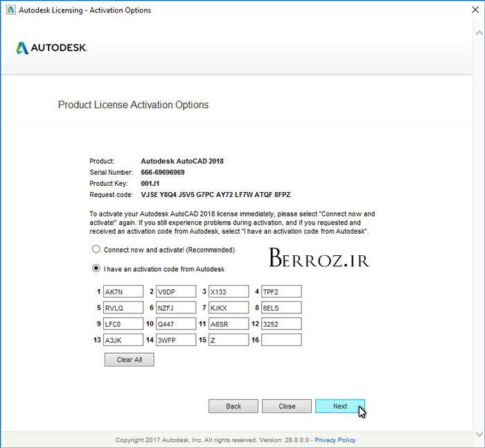This screenshot has height=448, width=485.
Task: Click activation code field 2 containing V0DP
Action: tap(176, 292)
